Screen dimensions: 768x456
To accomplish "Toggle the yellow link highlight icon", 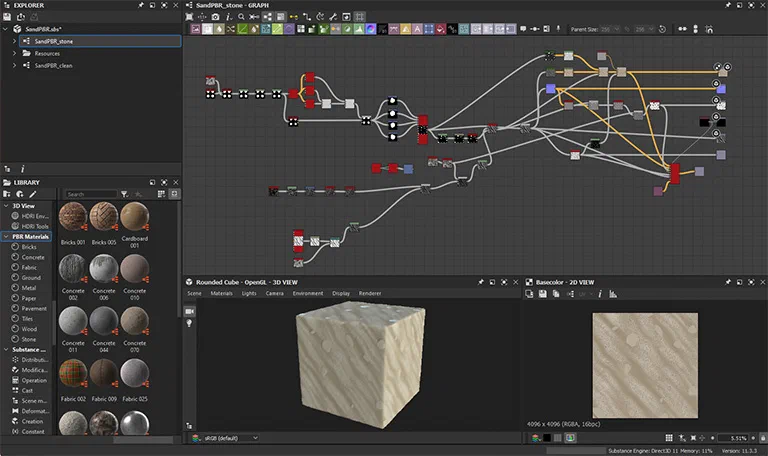I will [294, 17].
